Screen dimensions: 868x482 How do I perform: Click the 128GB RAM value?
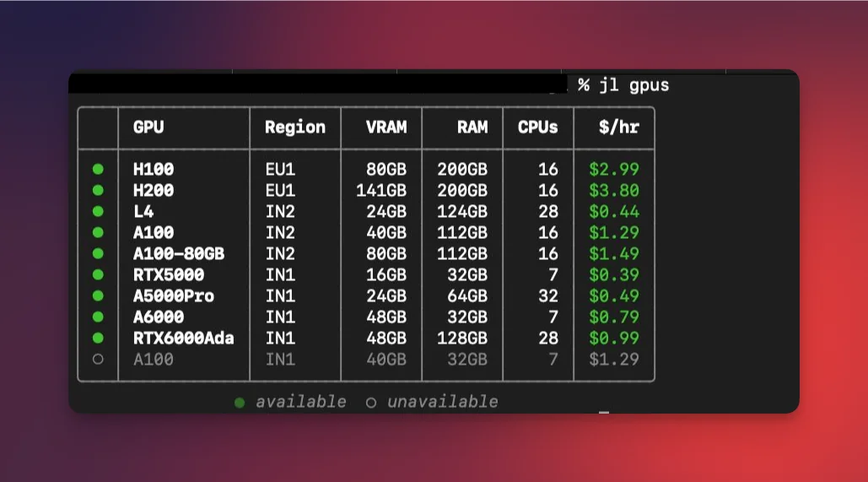tap(462, 338)
